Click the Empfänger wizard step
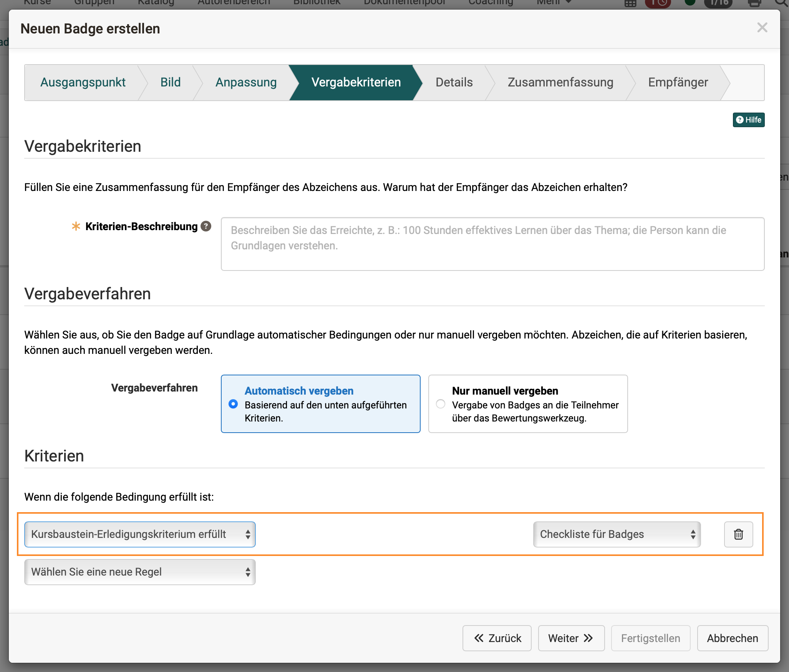The height and width of the screenshot is (672, 789). point(678,82)
